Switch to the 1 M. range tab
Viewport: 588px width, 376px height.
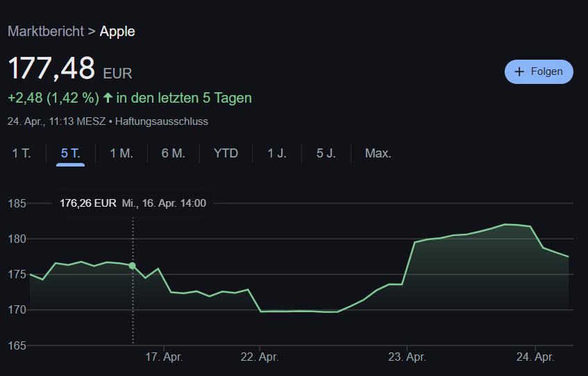(121, 153)
